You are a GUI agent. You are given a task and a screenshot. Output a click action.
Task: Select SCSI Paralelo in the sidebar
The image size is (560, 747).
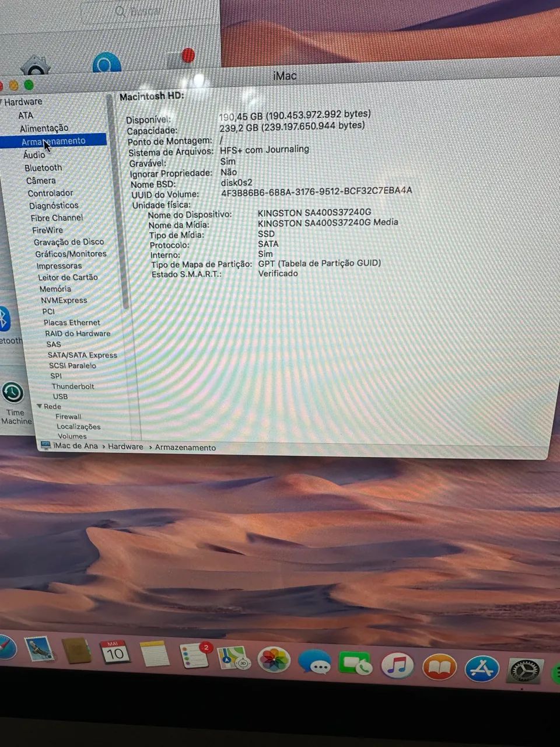(72, 365)
